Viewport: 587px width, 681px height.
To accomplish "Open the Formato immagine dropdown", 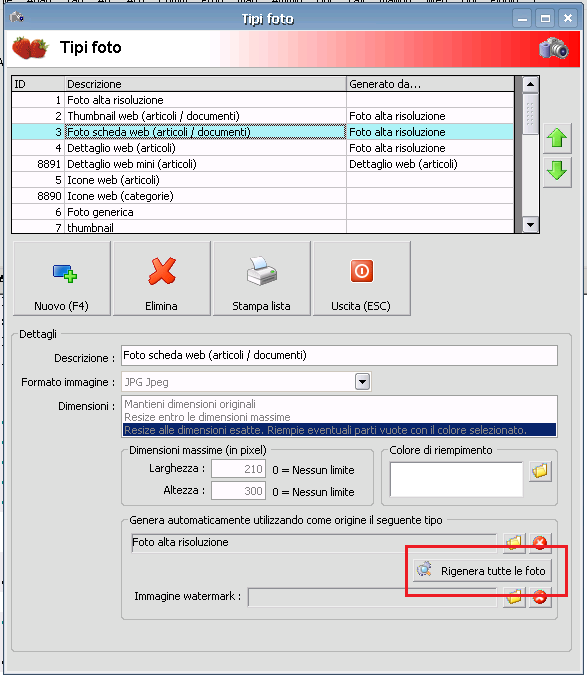I will click(x=363, y=382).
